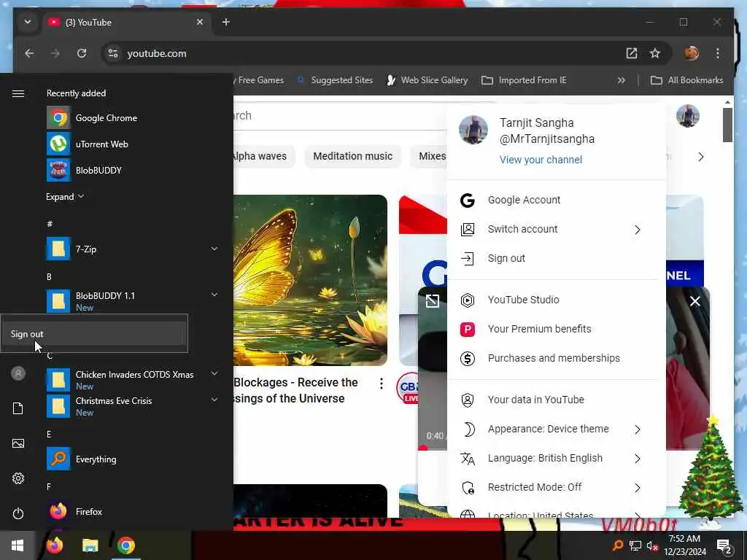This screenshot has width=747, height=560.
Task: Open the notification center icon
Action: pyautogui.click(x=724, y=545)
